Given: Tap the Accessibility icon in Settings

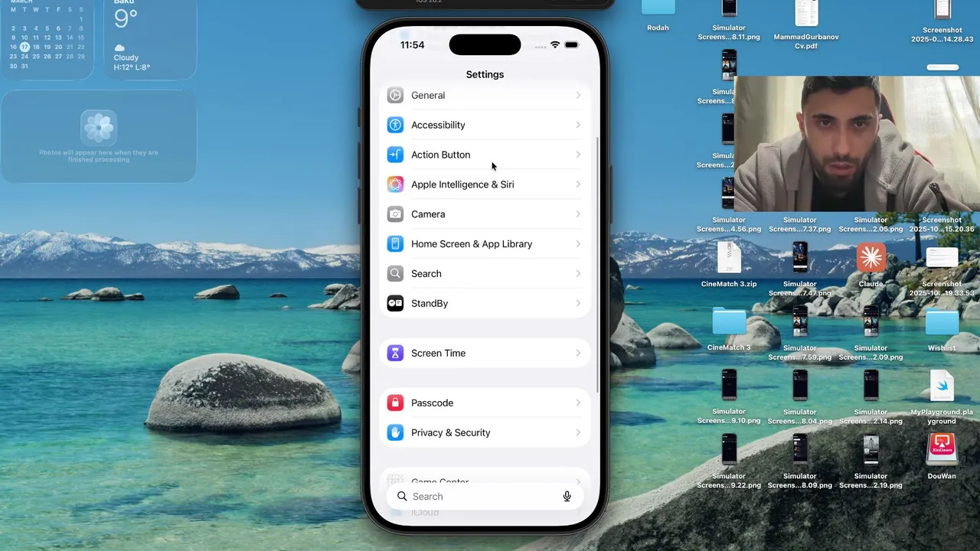Looking at the screenshot, I should click(395, 125).
